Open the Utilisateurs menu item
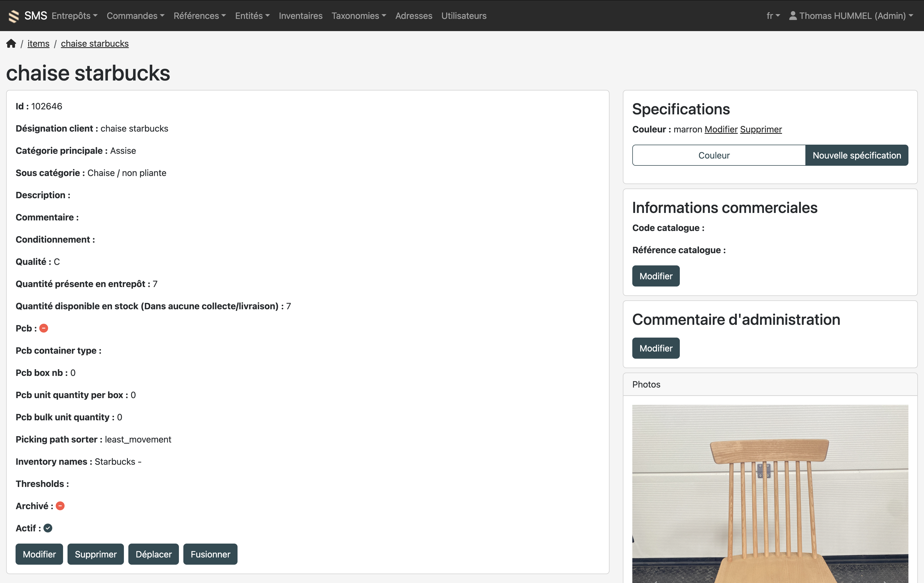The height and width of the screenshot is (583, 924). [464, 16]
